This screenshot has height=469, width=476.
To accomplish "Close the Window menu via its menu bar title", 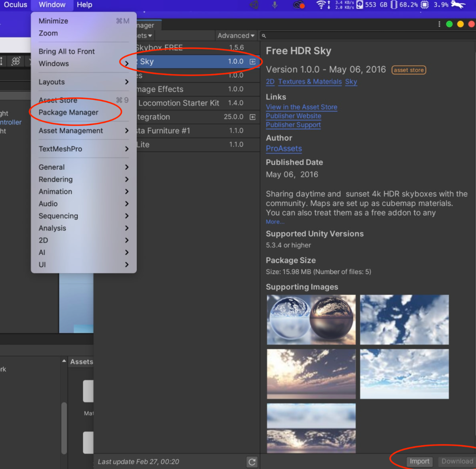I will (x=52, y=5).
